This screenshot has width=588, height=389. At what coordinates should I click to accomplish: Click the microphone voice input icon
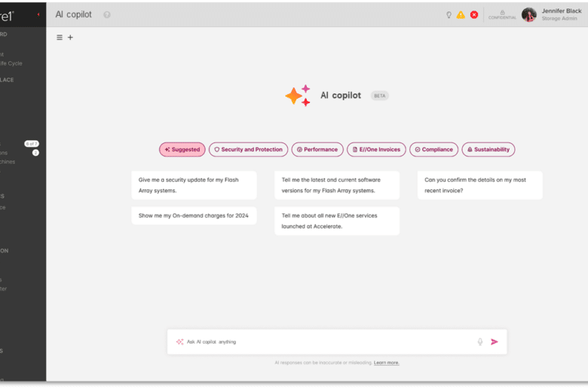[479, 342]
